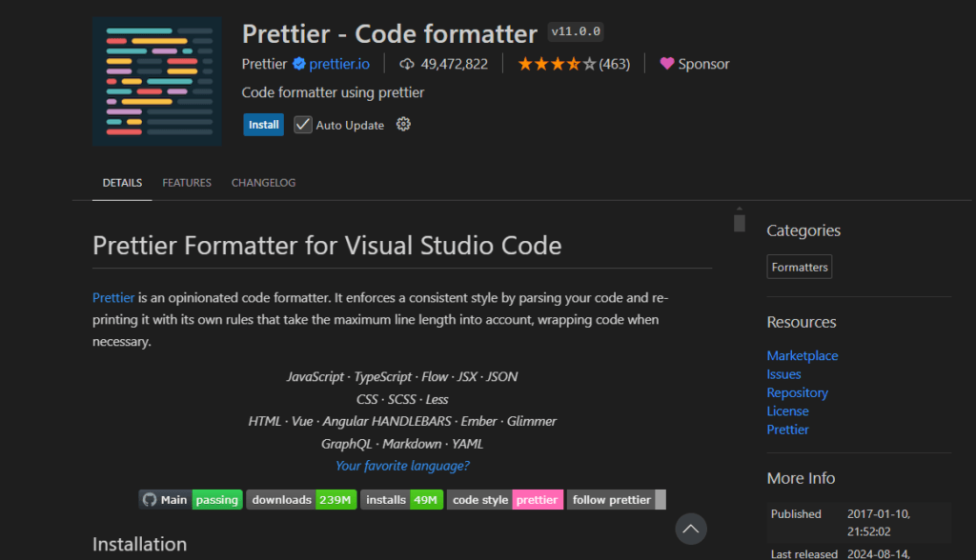This screenshot has height=560, width=976.
Task: Click the 'Last released' label
Action: pos(803,553)
